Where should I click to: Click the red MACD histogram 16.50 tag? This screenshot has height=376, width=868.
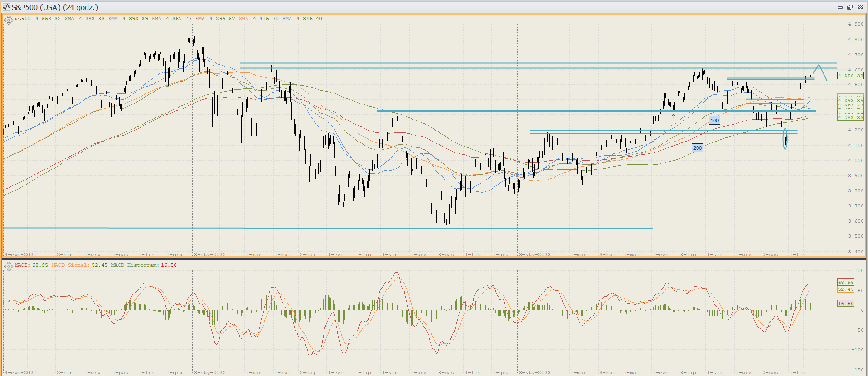click(x=846, y=303)
